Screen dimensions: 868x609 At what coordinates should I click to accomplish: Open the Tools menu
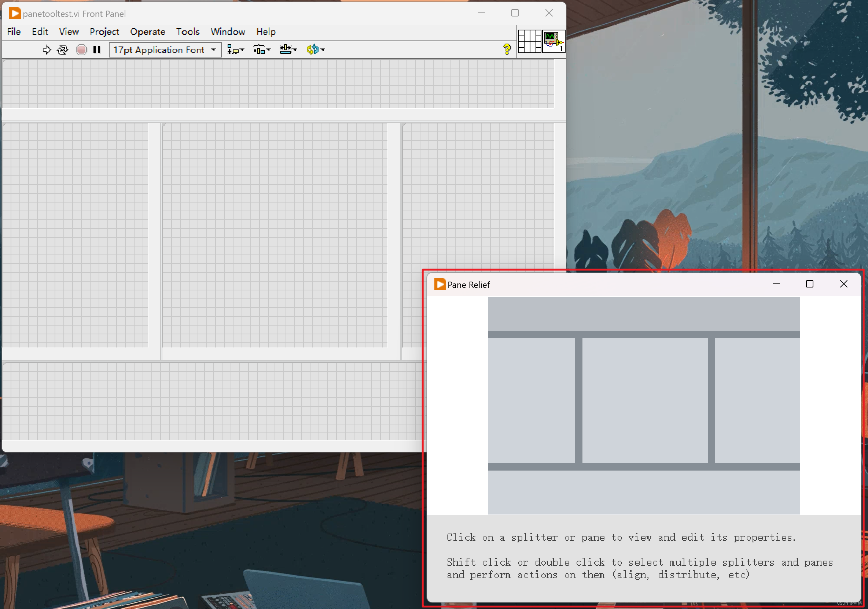point(188,32)
